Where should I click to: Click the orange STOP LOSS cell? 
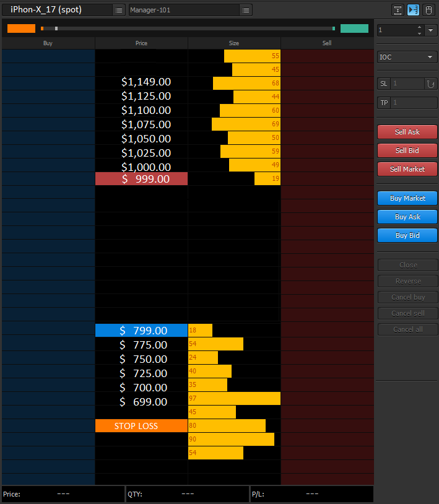[141, 425]
